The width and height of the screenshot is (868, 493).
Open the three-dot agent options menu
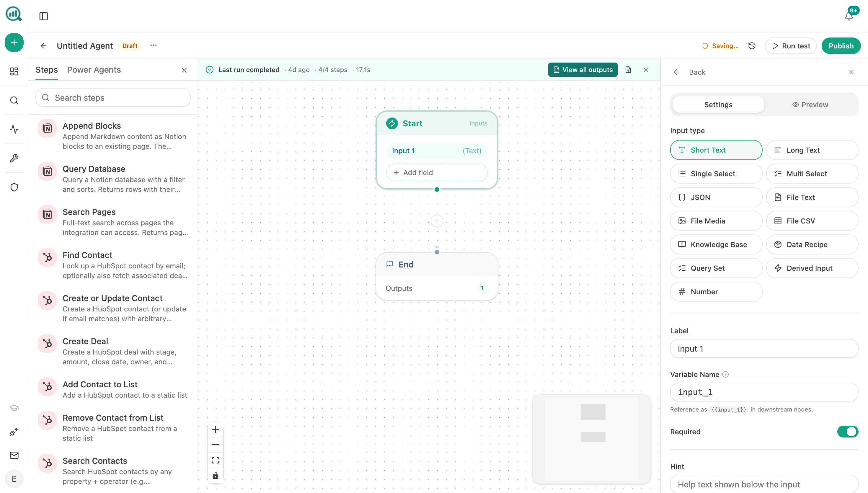(153, 45)
